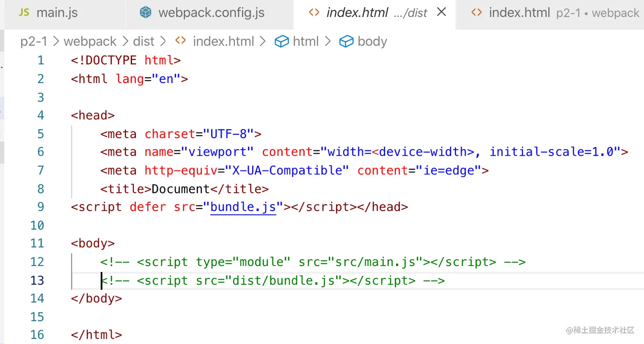
Task: Click the commented dist/bundle.js script line
Action: (x=273, y=280)
